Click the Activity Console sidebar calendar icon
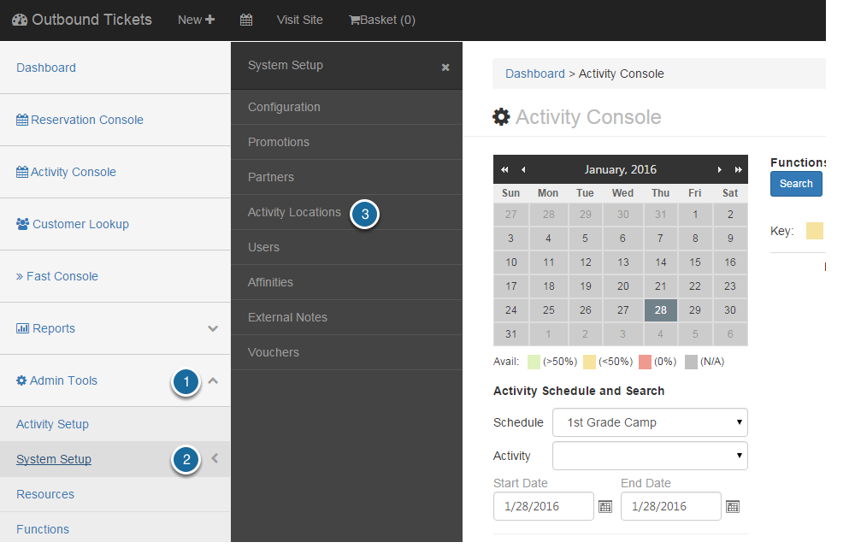Screen dimensions: 855x554 tap(22, 172)
